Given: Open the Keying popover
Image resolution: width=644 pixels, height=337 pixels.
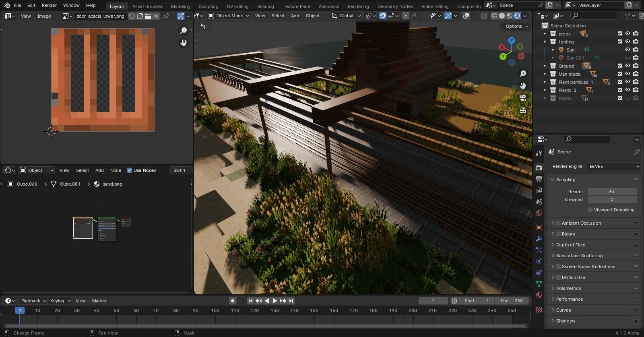Looking at the screenshot, I should (x=60, y=301).
